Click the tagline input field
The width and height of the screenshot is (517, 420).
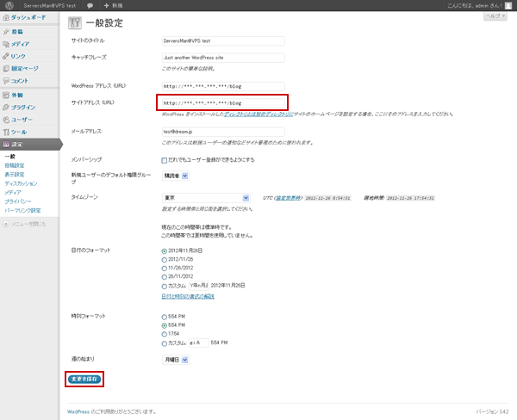click(x=223, y=58)
